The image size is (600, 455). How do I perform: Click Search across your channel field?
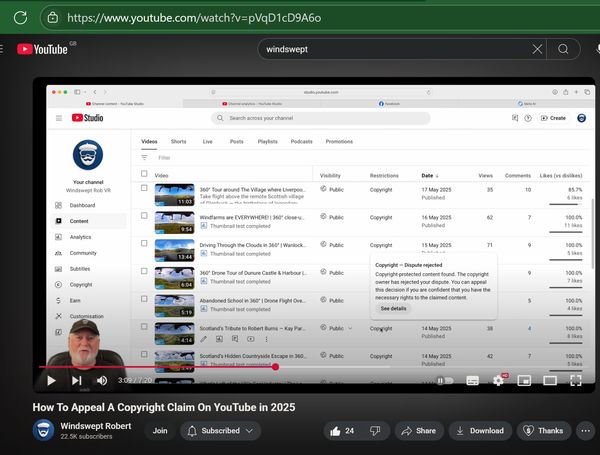tap(321, 118)
